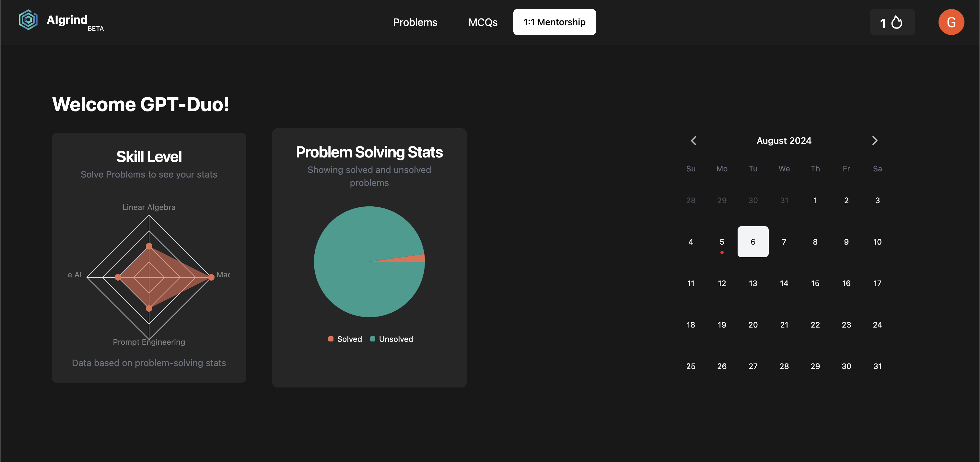Open the Problems menu item

tap(415, 22)
